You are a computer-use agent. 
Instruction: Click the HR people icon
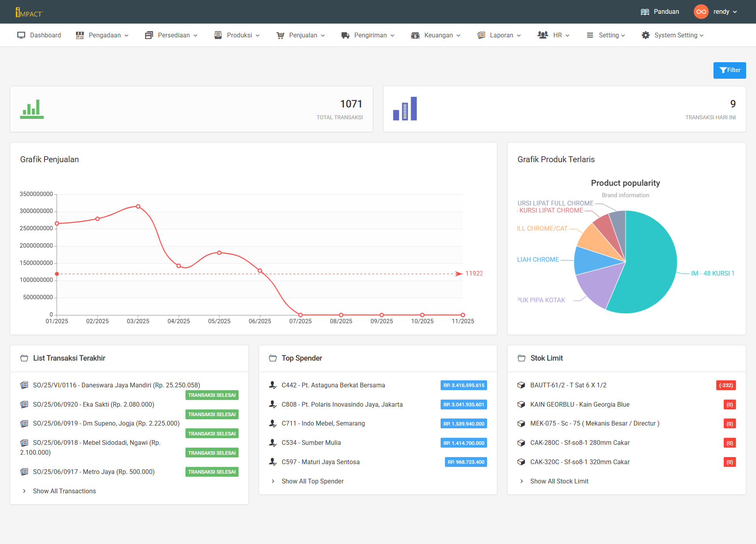click(x=543, y=35)
